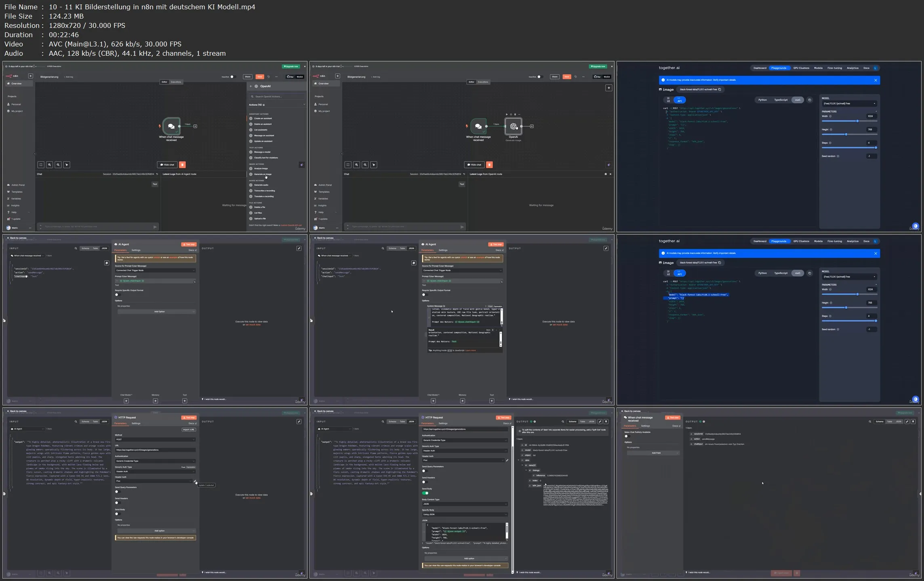Click Width info icon in together.ai highlighted-code frame
This screenshot has height=581, width=924.
point(830,289)
